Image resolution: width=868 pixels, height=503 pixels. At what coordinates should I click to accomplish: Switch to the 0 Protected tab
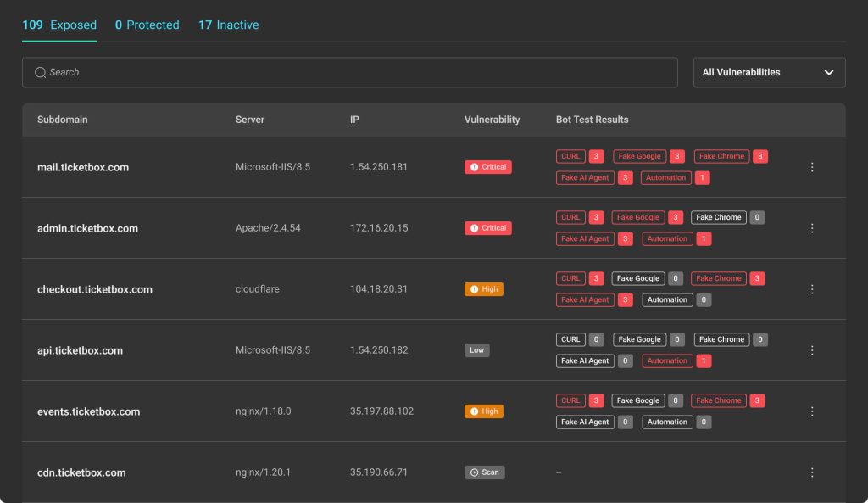(x=147, y=25)
